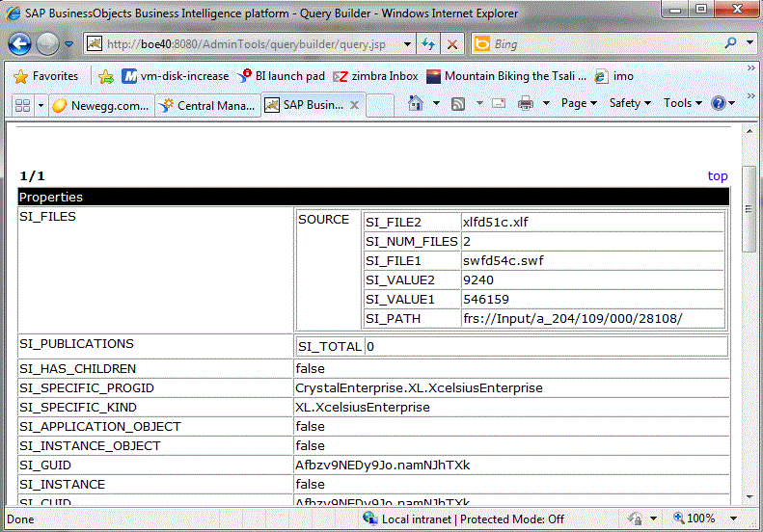Open the Quick Tabs grid icon
This screenshot has height=532, width=763.
(22, 105)
